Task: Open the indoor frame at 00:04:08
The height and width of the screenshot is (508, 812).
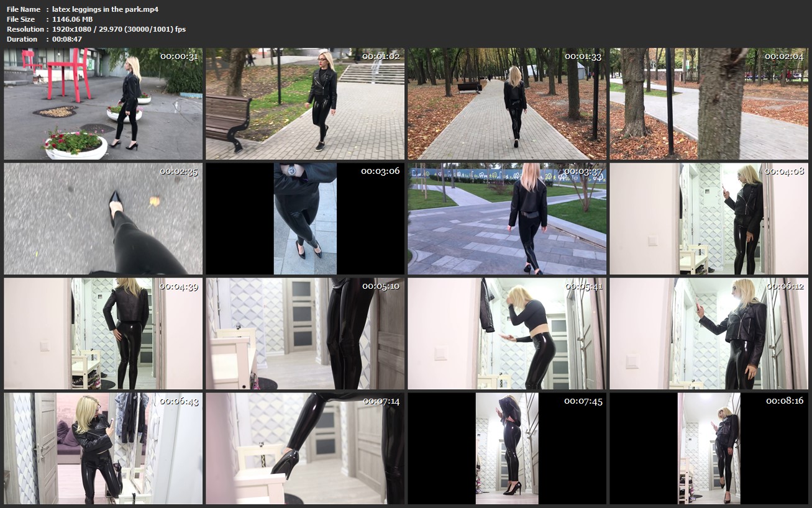Action: (709, 219)
